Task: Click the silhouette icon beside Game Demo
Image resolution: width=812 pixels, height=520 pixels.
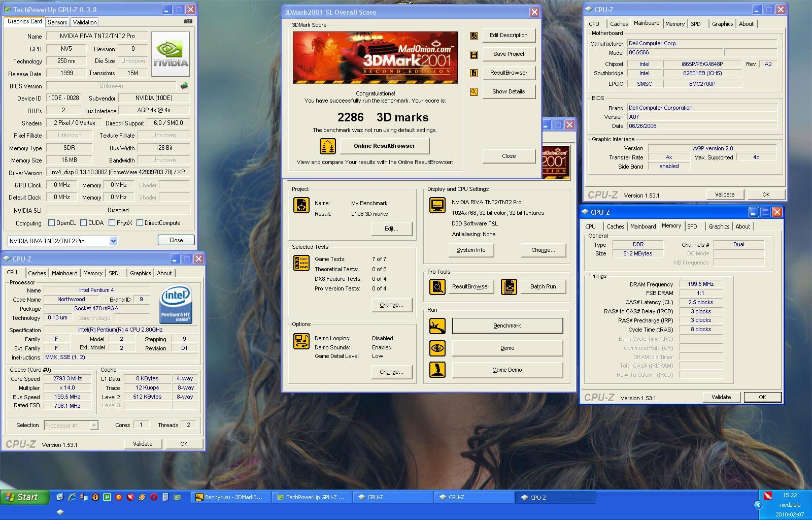Action: coord(437,370)
